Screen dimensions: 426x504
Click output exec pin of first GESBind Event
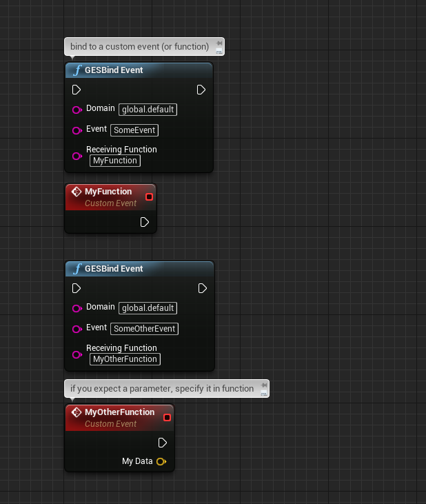coord(201,90)
